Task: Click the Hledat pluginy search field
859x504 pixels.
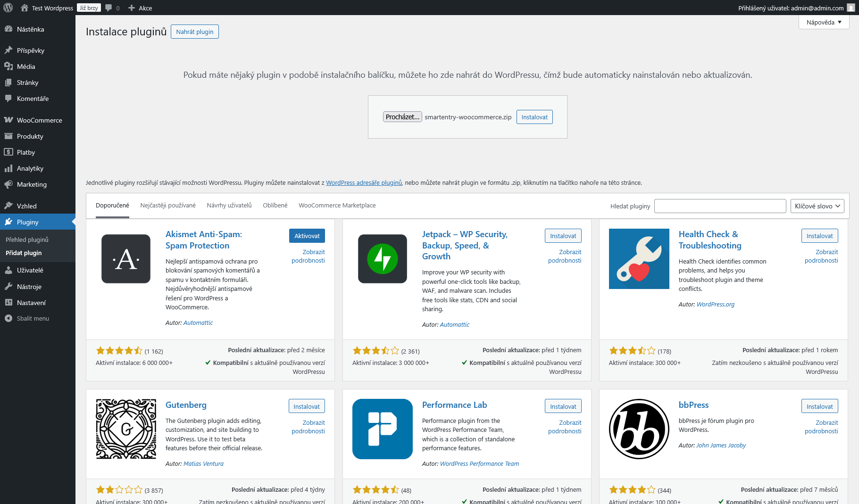Action: [x=720, y=206]
